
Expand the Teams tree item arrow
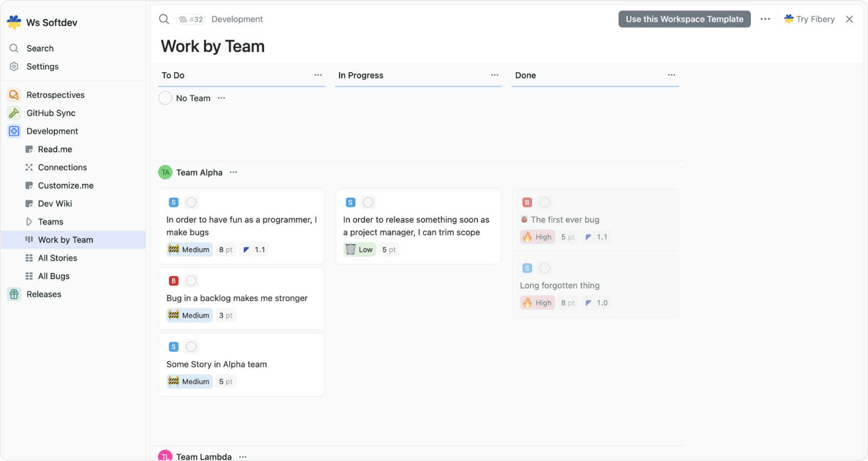(29, 222)
